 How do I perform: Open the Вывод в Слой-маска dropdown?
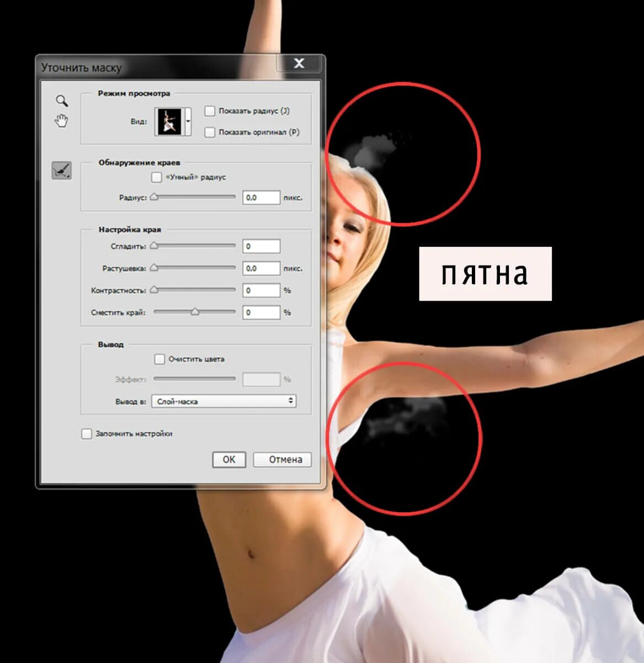click(x=223, y=401)
